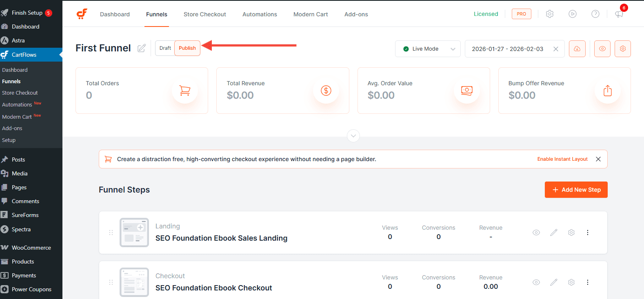
Task: Click the funnel export download icon button
Action: click(x=577, y=49)
